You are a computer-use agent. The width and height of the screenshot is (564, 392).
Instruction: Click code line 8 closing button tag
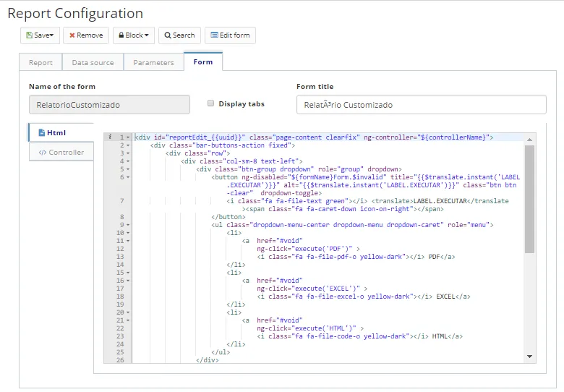click(228, 217)
